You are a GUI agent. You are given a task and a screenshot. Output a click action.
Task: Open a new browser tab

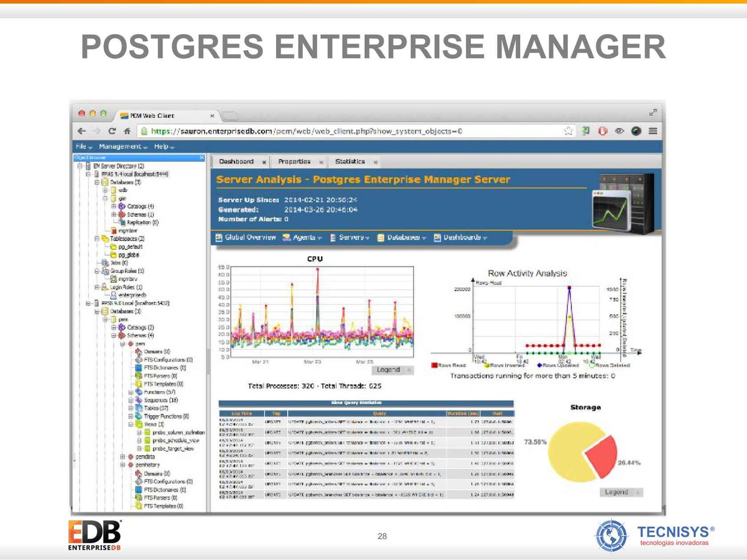pos(230,116)
